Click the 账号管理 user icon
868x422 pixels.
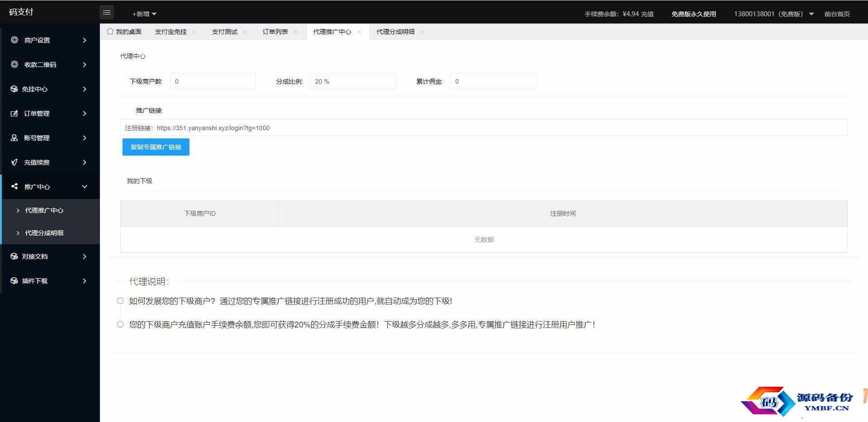point(14,138)
